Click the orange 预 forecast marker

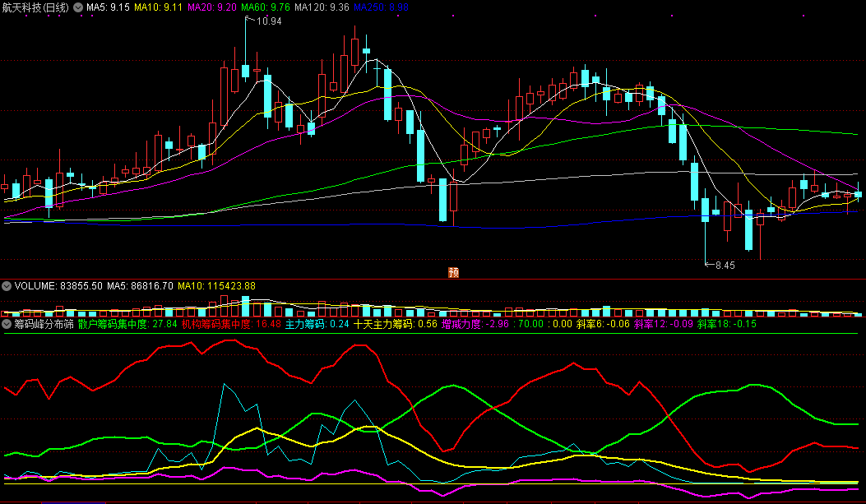click(453, 272)
